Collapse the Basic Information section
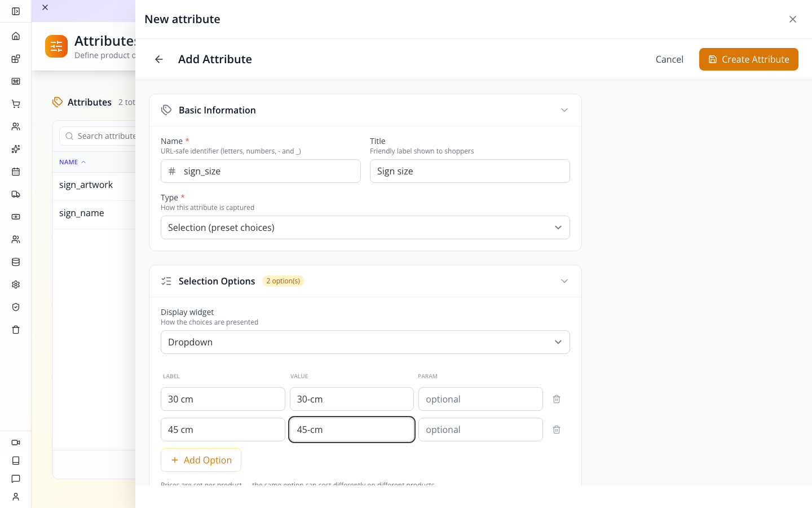Viewport: 812px width, 508px height. (x=564, y=110)
